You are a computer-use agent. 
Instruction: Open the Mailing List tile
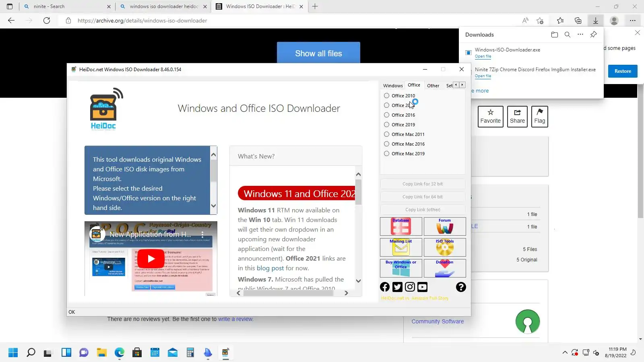401,247
